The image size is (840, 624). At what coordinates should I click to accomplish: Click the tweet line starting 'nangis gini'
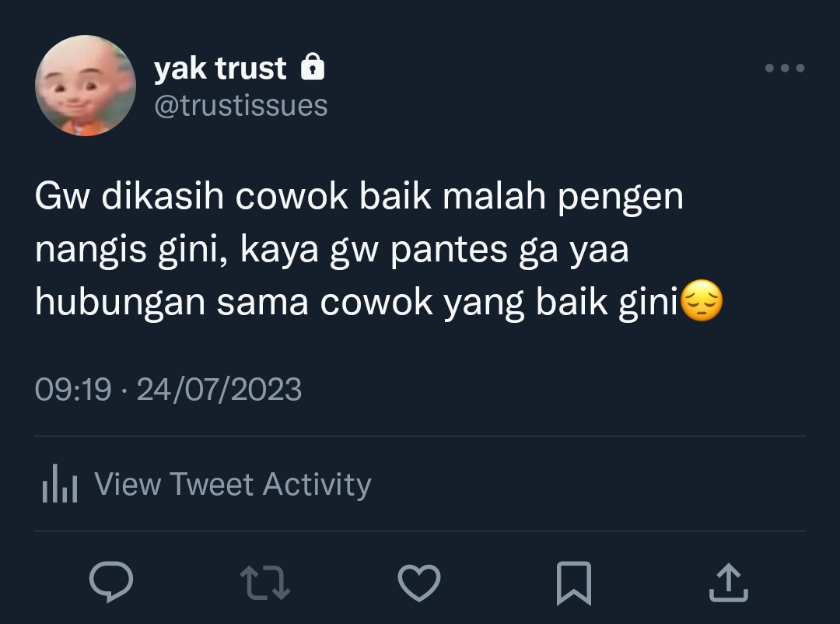[x=331, y=250]
